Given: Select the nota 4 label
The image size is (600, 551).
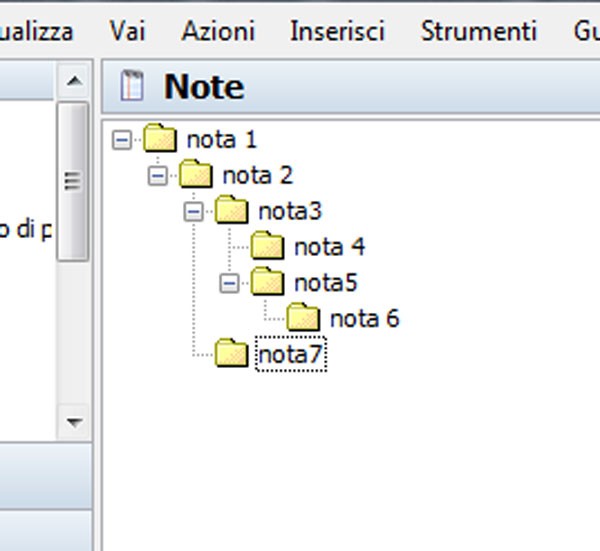Looking at the screenshot, I should click(x=329, y=247).
